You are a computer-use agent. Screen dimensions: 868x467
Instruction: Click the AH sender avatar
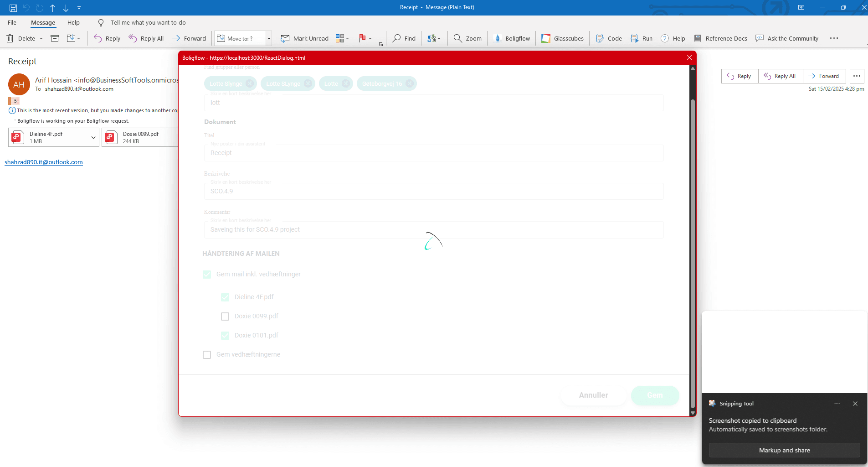[19, 84]
